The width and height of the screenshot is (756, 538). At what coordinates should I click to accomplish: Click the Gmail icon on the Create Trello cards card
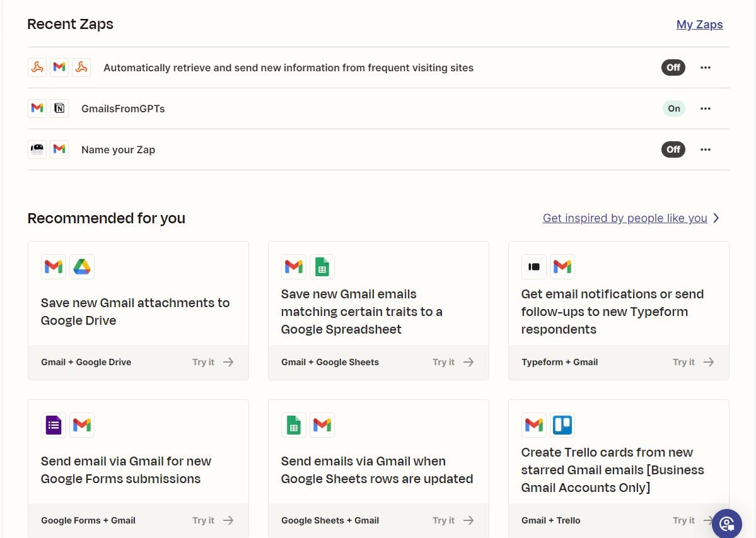(x=533, y=425)
